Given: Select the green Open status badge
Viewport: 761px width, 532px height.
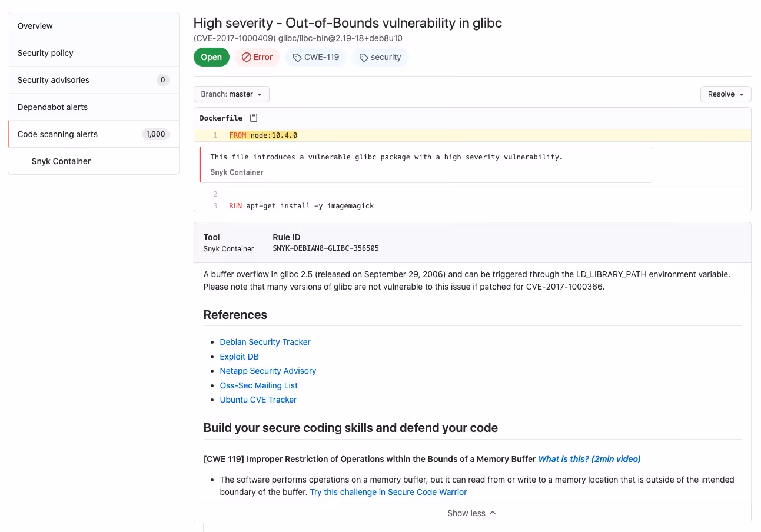Looking at the screenshot, I should (211, 57).
